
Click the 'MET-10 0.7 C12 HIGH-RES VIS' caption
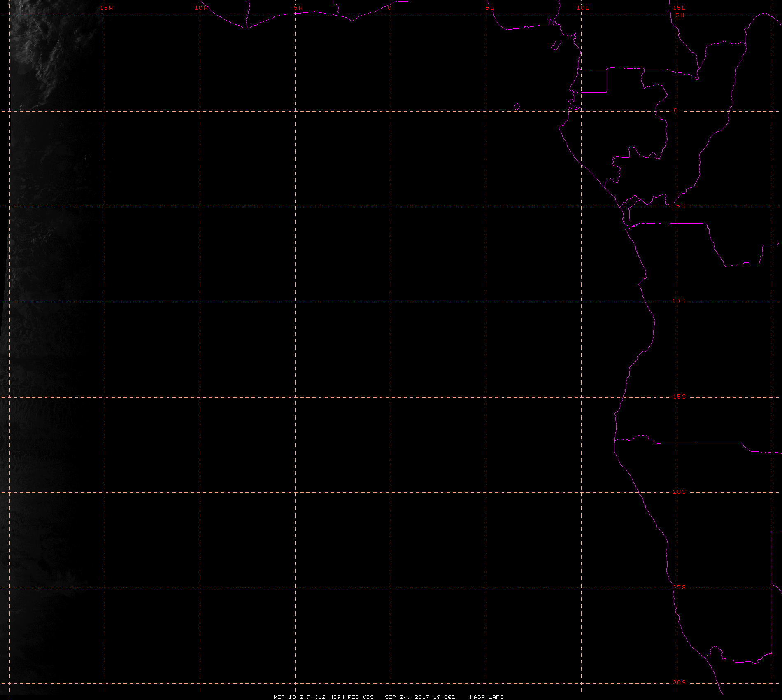point(324,697)
